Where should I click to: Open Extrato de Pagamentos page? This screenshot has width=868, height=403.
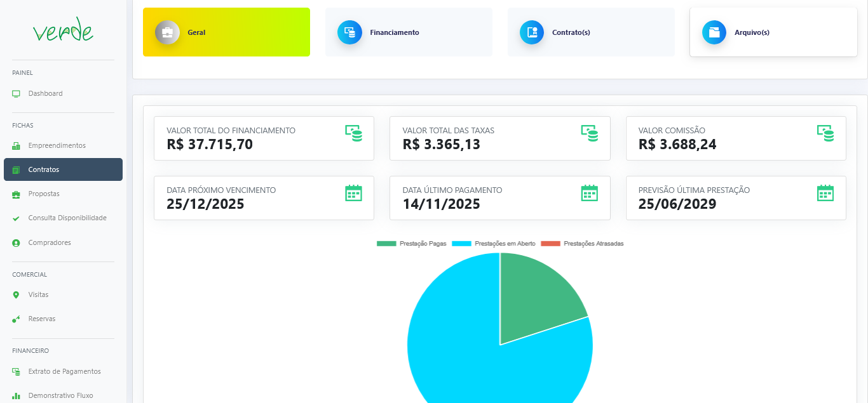pos(64,371)
